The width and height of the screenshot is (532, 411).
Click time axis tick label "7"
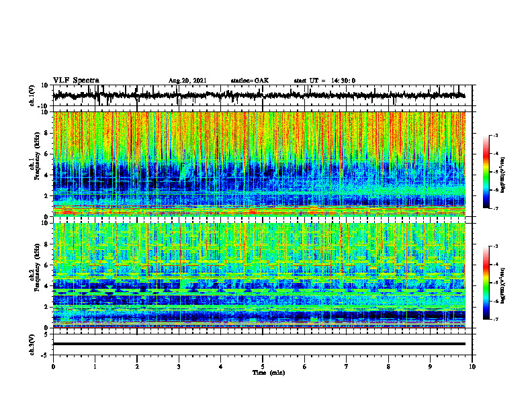pyautogui.click(x=347, y=367)
